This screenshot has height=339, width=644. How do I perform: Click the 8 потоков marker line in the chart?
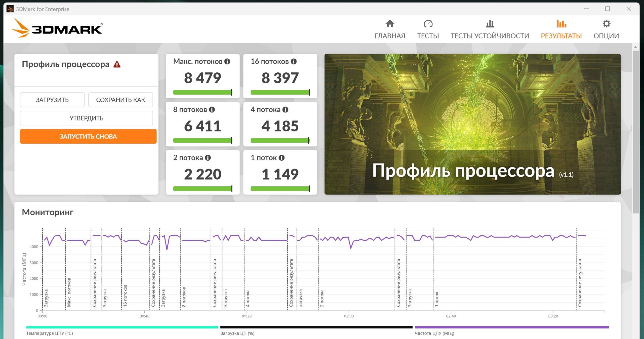[180, 269]
